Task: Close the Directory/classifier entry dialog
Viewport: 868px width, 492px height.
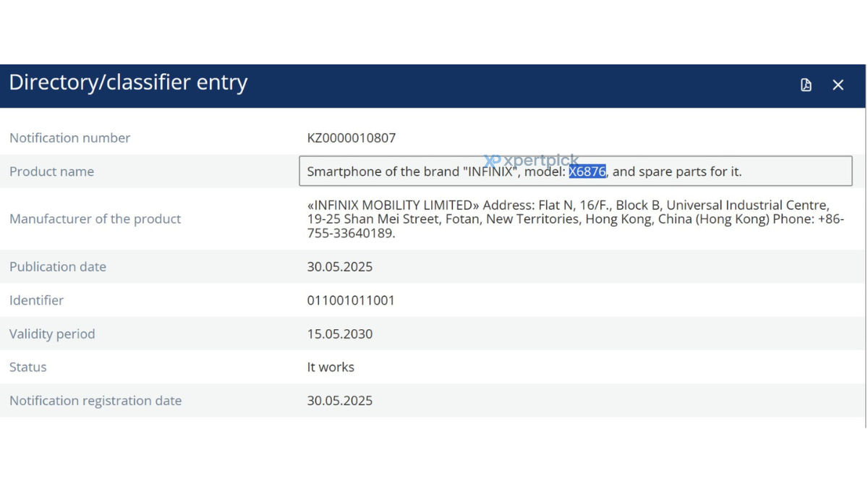Action: pos(838,85)
